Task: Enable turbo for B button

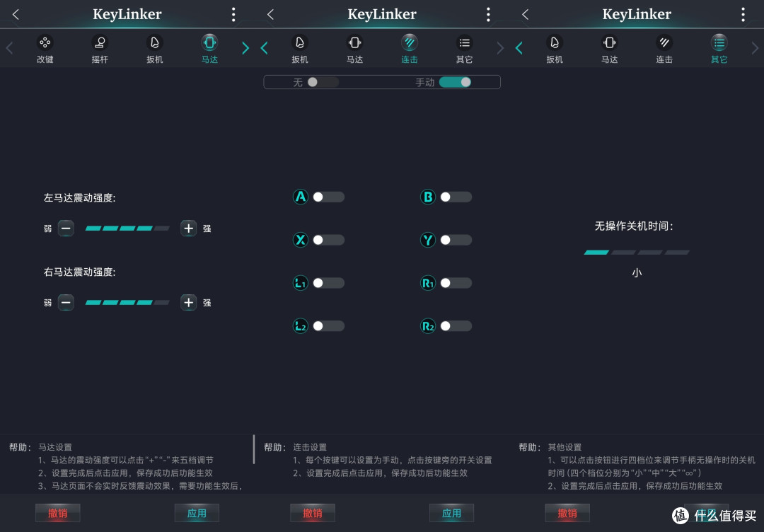Action: coord(456,197)
